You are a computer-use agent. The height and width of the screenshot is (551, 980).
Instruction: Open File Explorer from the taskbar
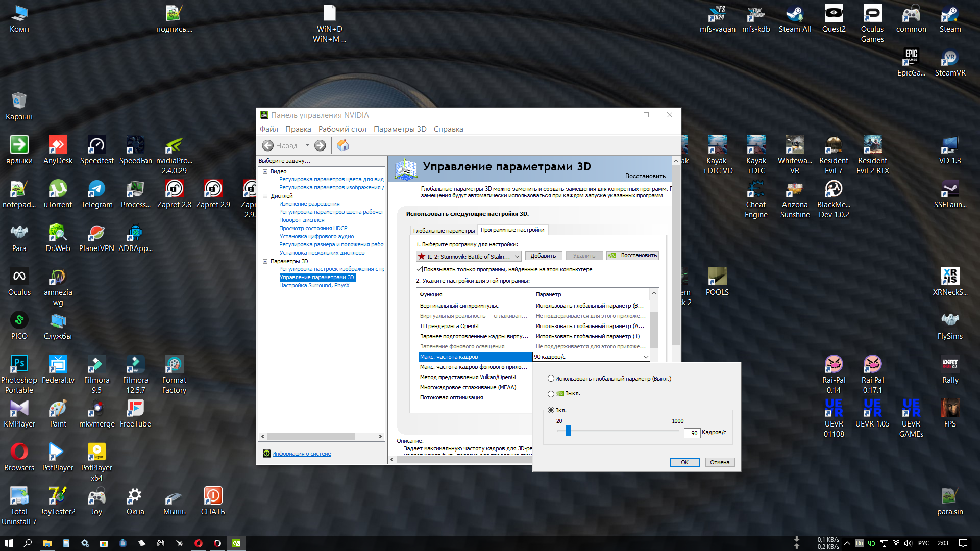tap(47, 543)
